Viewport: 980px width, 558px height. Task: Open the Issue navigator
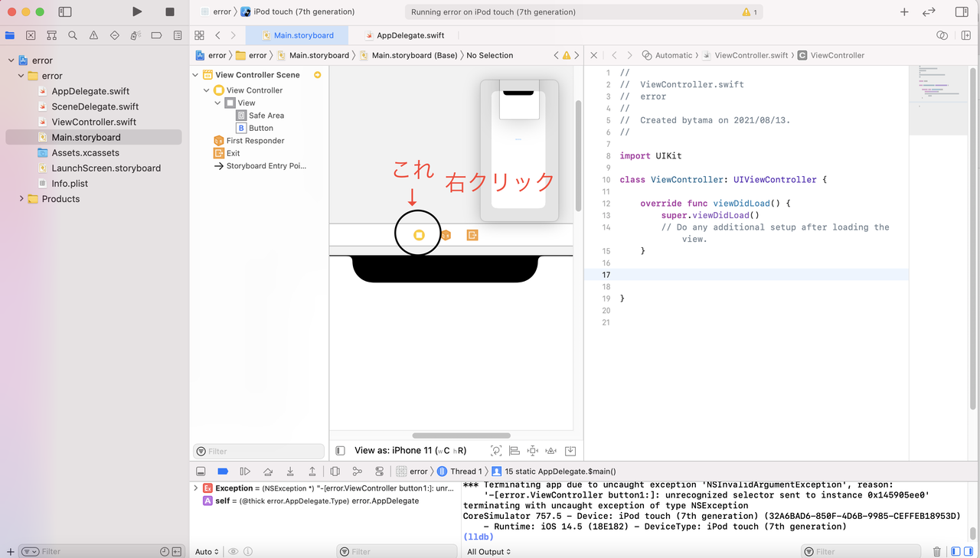point(93,35)
